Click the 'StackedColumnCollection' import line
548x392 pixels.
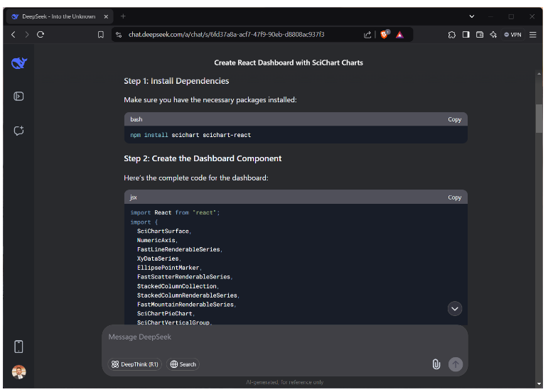point(178,286)
